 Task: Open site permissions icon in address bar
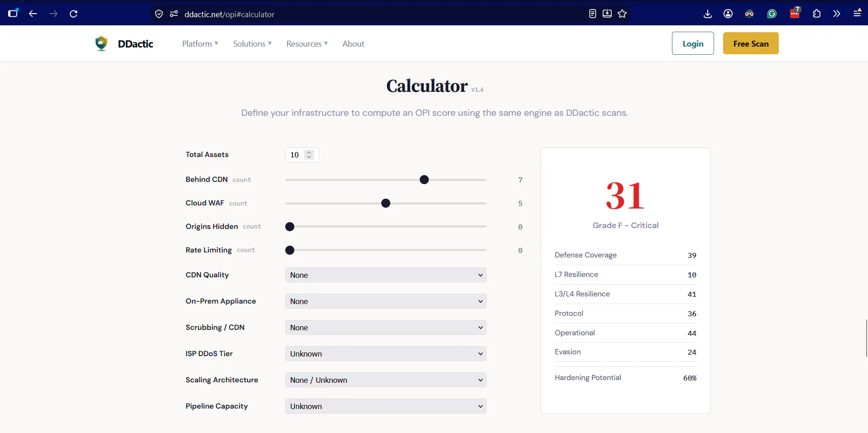point(174,14)
